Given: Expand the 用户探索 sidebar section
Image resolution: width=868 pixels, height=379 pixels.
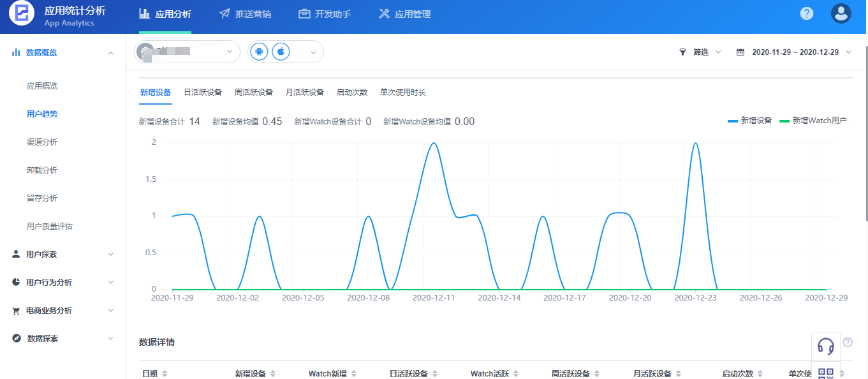Looking at the screenshot, I should coord(111,254).
